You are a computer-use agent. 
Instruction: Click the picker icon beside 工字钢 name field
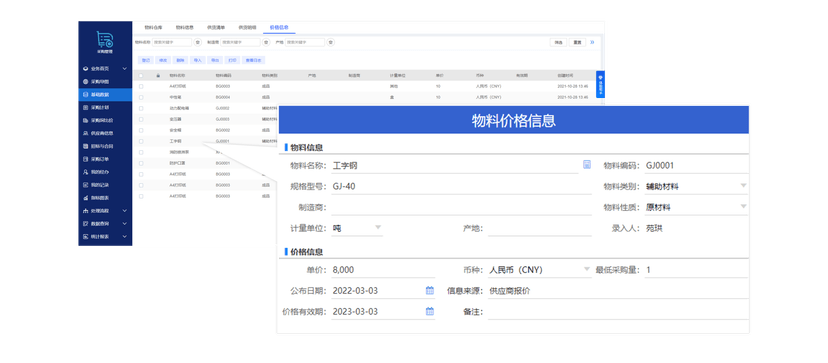coord(587,164)
